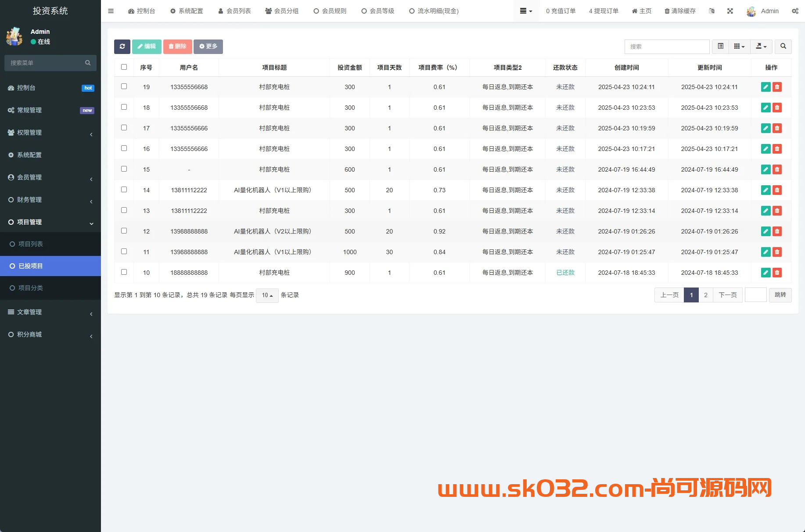Open the export dropdown above the table
Viewport: 805px width, 532px height.
click(761, 46)
